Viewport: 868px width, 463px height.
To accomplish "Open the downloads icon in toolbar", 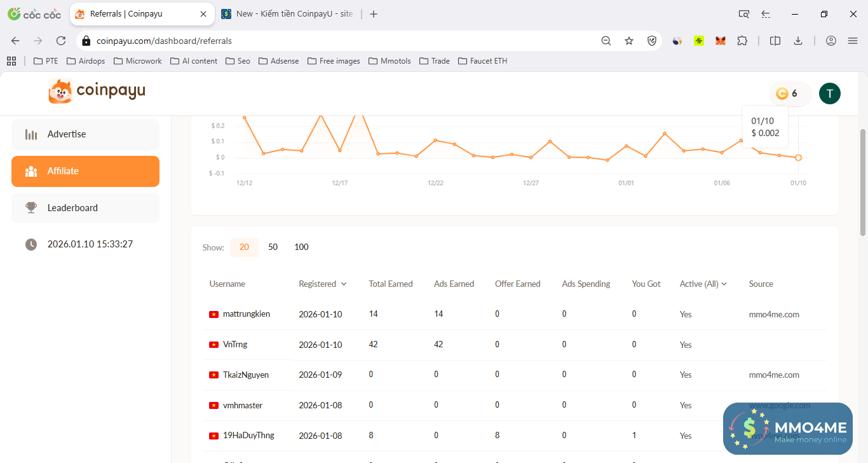I will (798, 41).
